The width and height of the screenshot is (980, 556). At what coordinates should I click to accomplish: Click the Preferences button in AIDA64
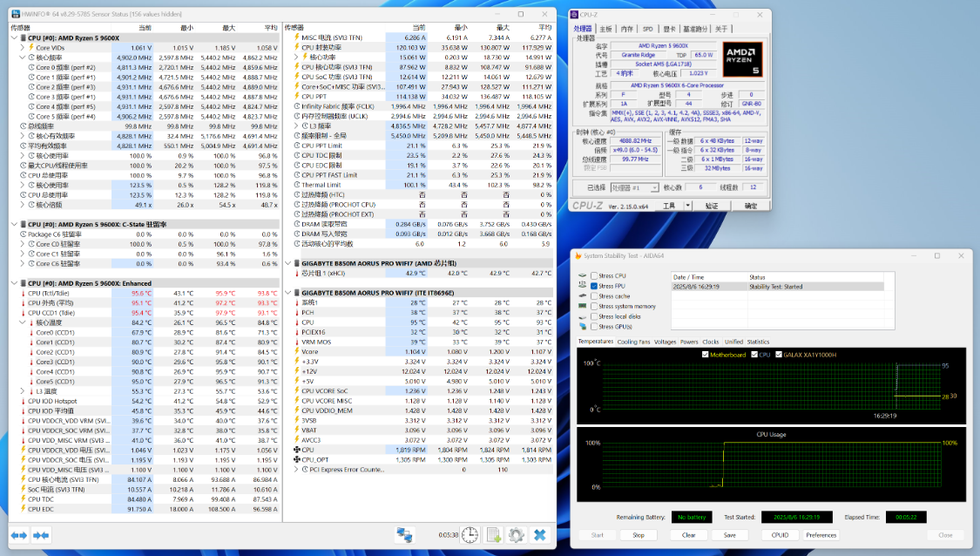[821, 535]
